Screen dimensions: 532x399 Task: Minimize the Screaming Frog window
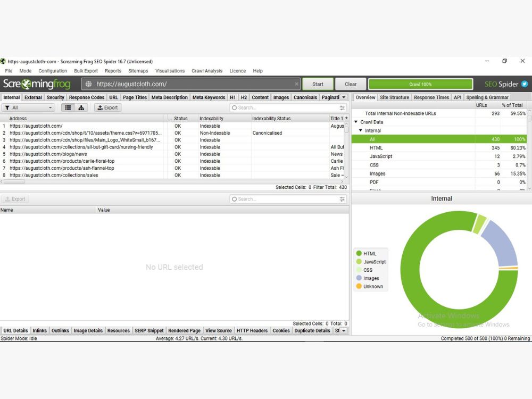click(487, 61)
